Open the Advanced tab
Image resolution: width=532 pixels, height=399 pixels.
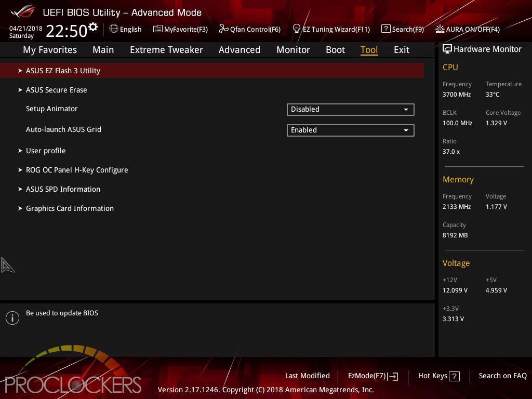[x=240, y=50]
